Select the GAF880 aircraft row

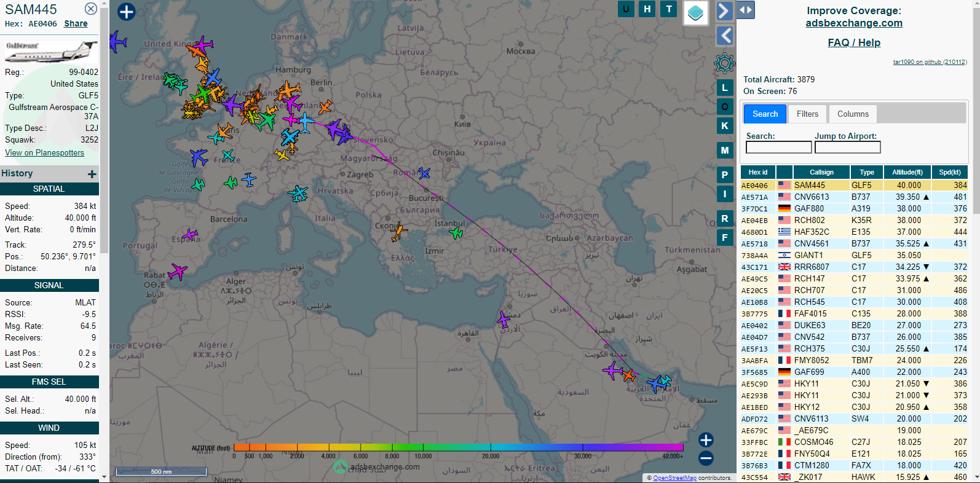(854, 208)
